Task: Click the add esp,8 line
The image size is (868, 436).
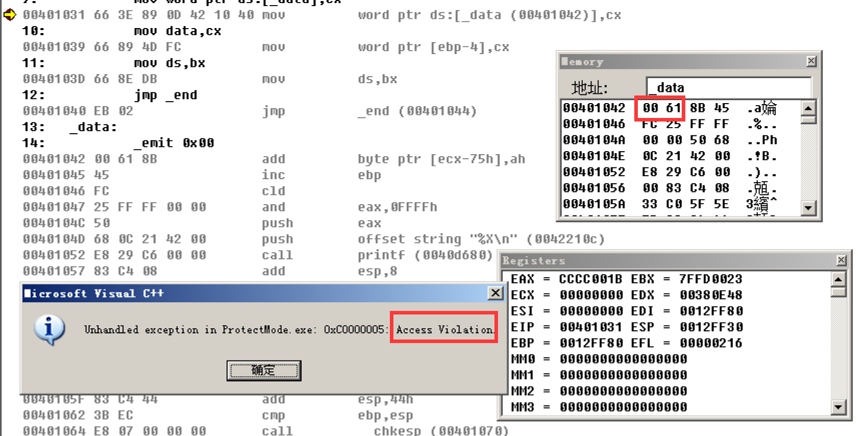Action: [209, 271]
